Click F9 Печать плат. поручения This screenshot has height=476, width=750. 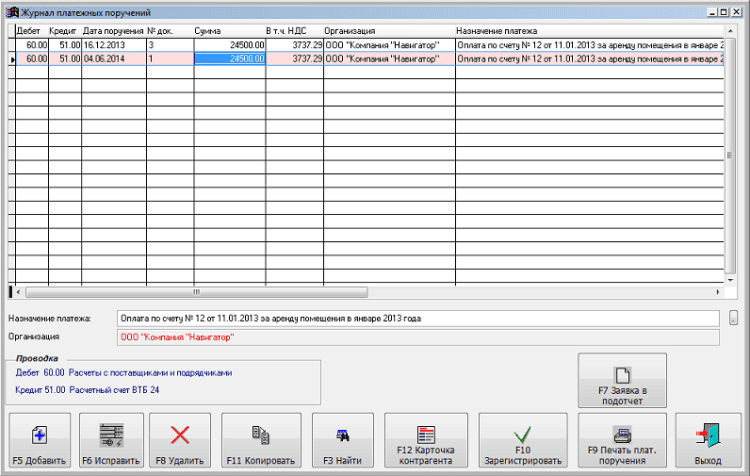tap(622, 440)
